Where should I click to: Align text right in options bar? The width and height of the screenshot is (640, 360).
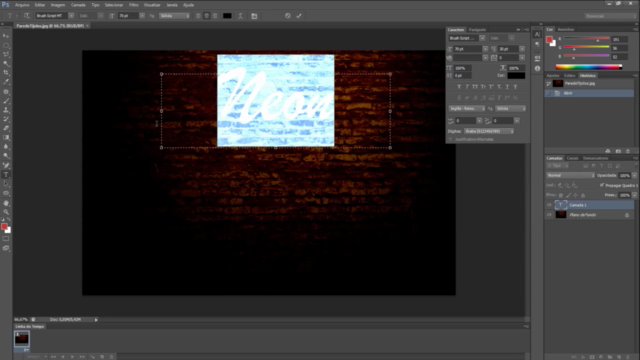click(x=215, y=16)
